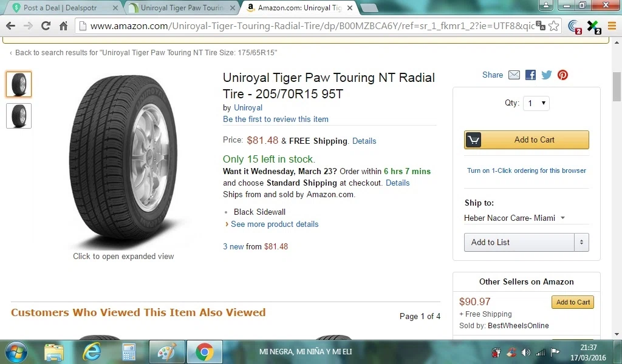Click the yellow Add to Cart button
This screenshot has width=622, height=364.
526,140
